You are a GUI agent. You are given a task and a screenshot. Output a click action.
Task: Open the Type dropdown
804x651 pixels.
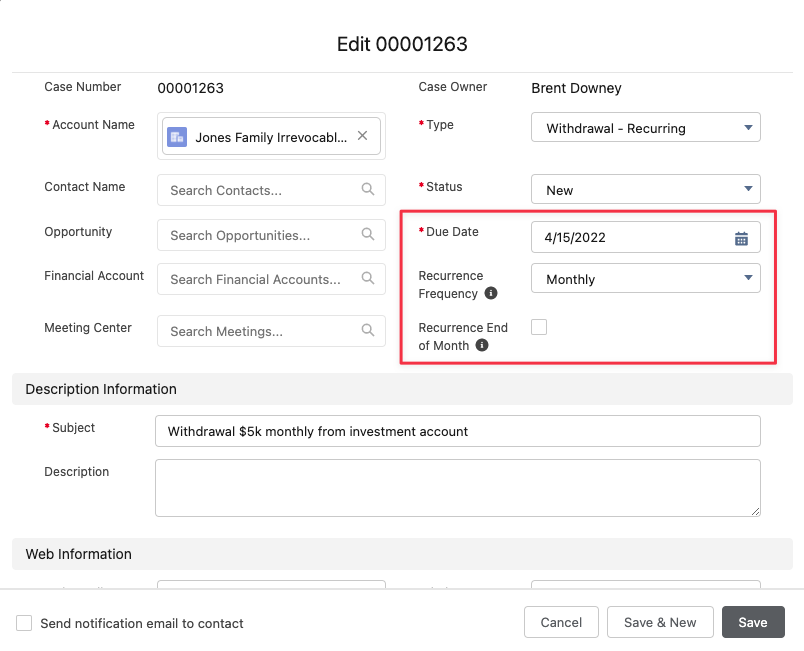(x=645, y=128)
